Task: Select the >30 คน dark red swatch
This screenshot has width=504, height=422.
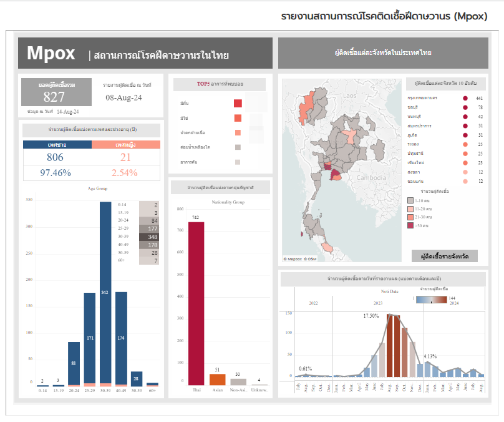Action: (410, 225)
